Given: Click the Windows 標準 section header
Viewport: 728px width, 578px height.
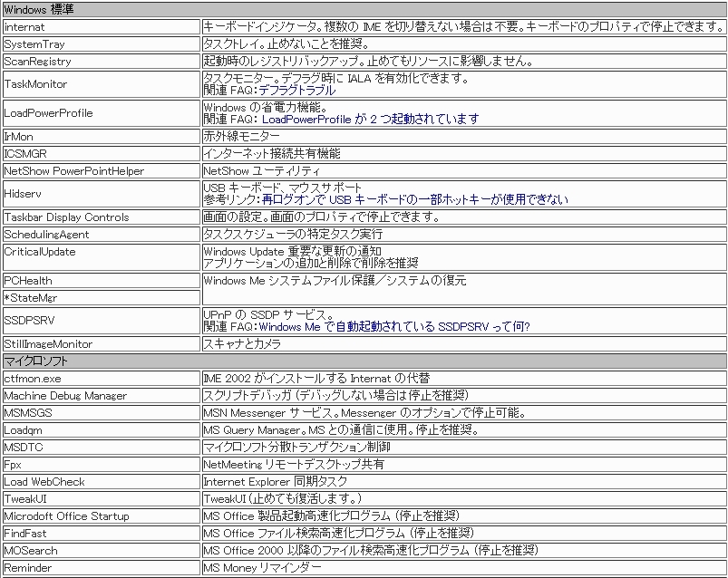Looking at the screenshot, I should click(x=364, y=10).
